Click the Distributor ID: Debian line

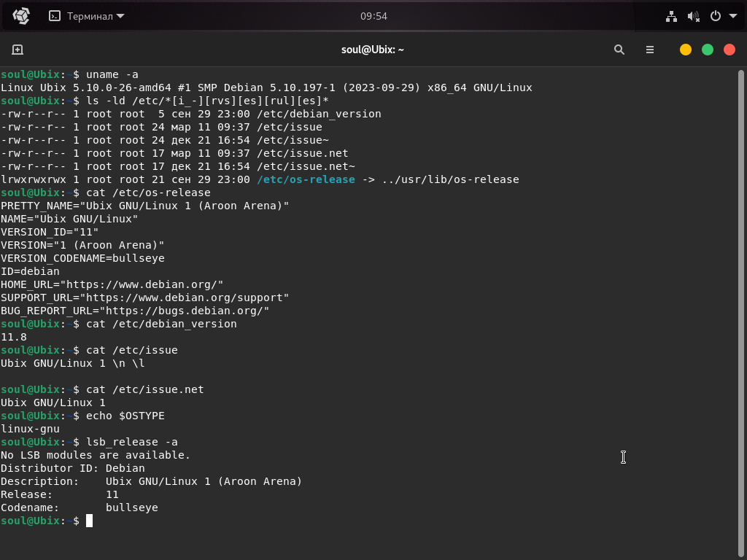(x=72, y=468)
